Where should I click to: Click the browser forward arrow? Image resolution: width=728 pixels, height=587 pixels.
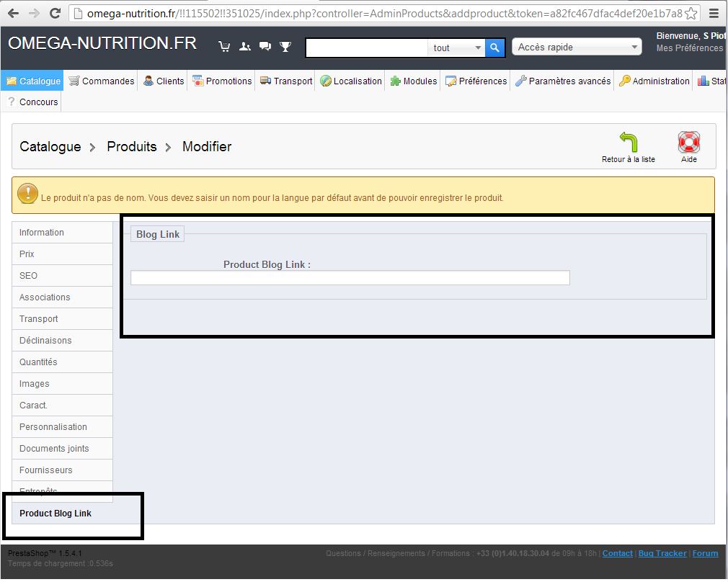click(34, 14)
